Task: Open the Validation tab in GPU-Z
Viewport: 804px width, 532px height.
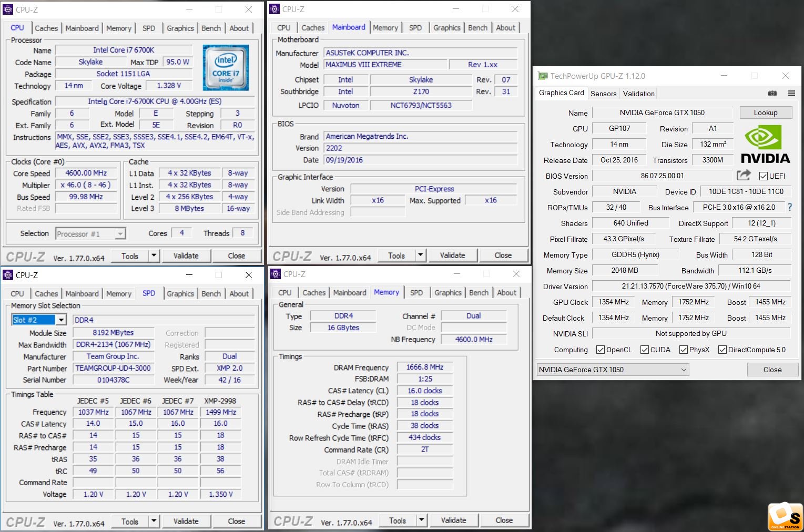Action: tap(638, 94)
